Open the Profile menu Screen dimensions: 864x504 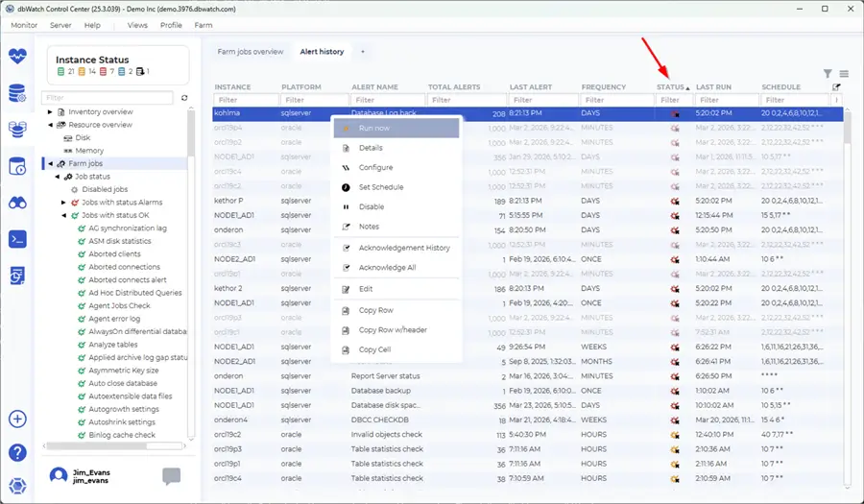(x=171, y=25)
